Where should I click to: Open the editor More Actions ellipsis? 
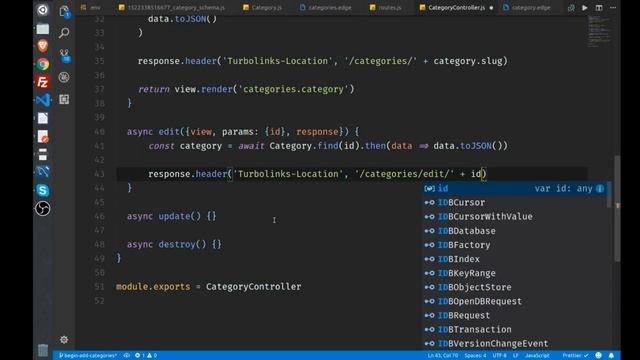[613, 8]
